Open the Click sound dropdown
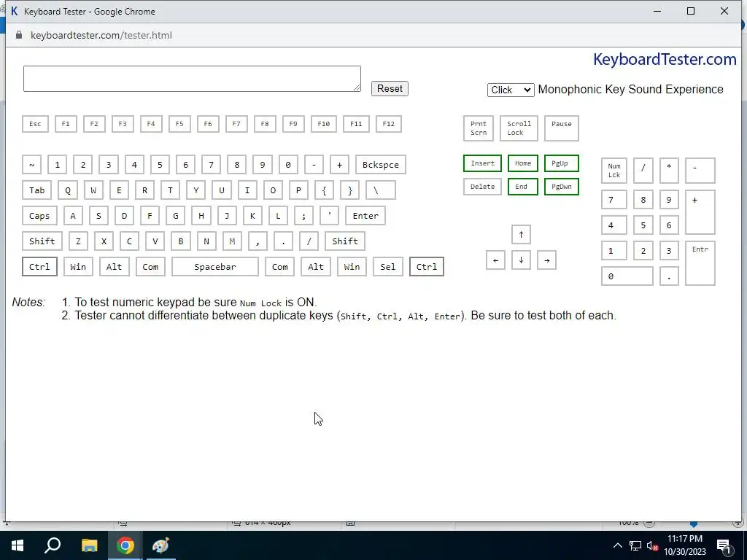The image size is (747, 560). (511, 90)
